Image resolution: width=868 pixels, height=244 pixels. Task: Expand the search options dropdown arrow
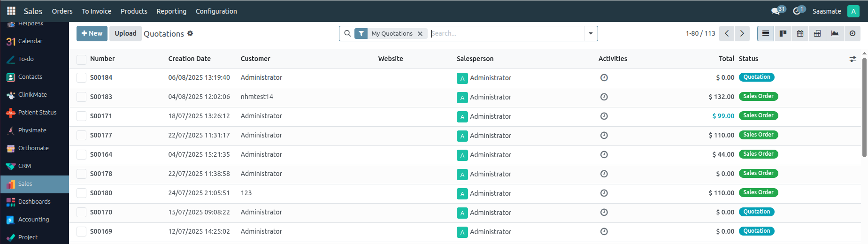(591, 33)
